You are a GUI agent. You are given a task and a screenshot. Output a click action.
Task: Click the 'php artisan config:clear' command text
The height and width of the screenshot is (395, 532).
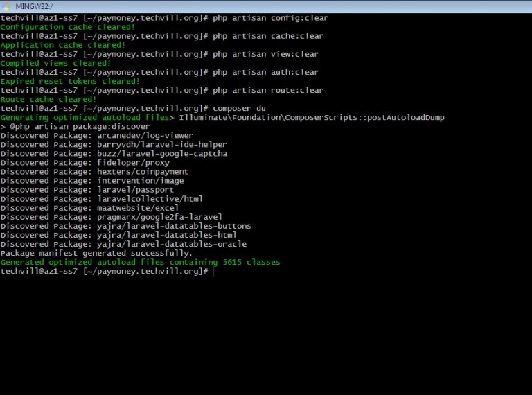[270, 18]
